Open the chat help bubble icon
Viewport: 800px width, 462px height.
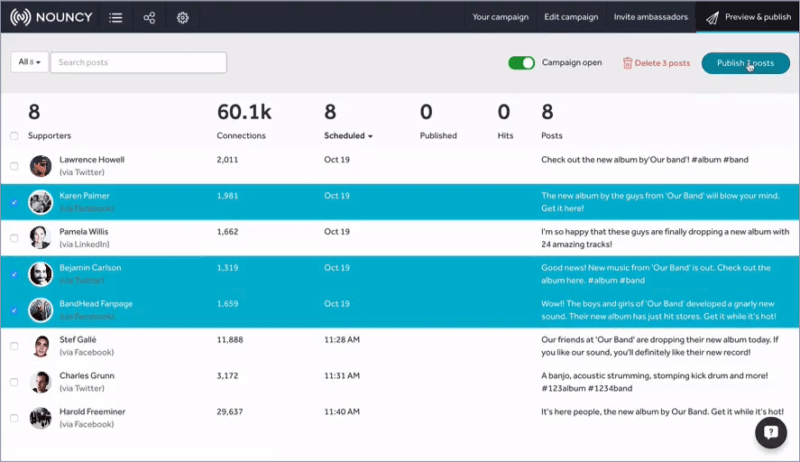click(x=770, y=432)
